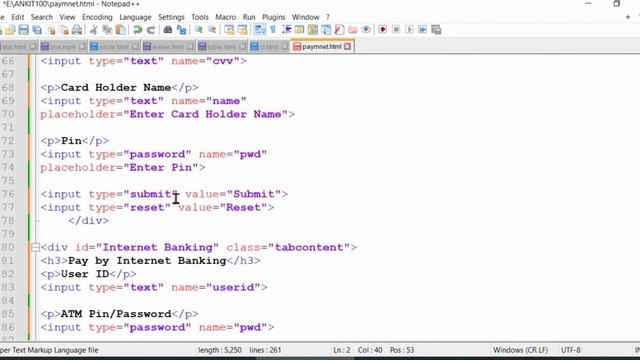Click the Save All toolbar icon
This screenshot has width=640, height=360.
point(37,30)
